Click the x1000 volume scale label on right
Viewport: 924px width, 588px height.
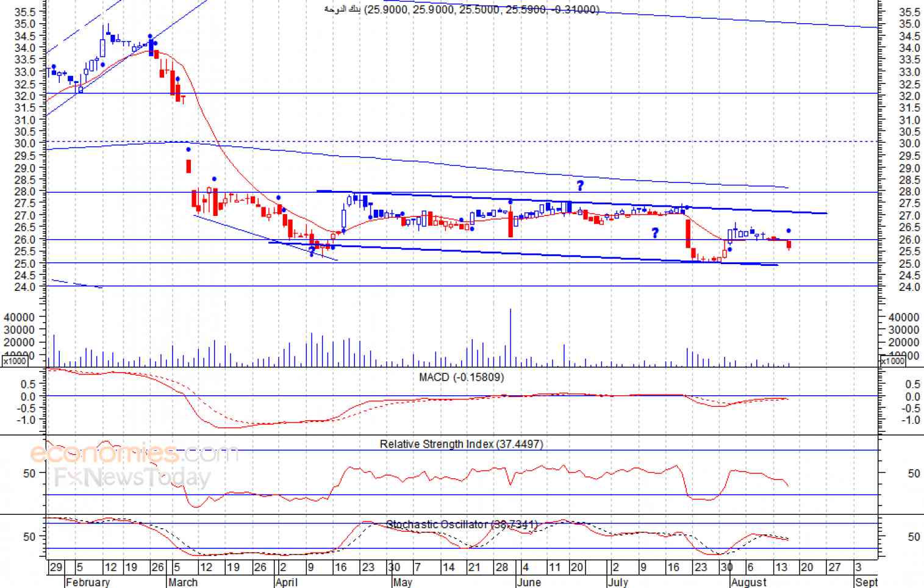tap(892, 360)
